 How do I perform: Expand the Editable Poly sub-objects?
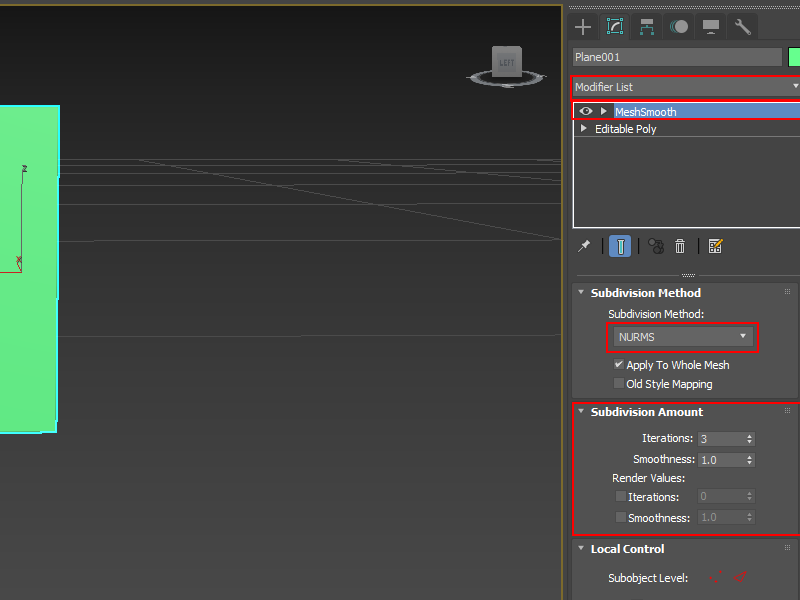[584, 129]
